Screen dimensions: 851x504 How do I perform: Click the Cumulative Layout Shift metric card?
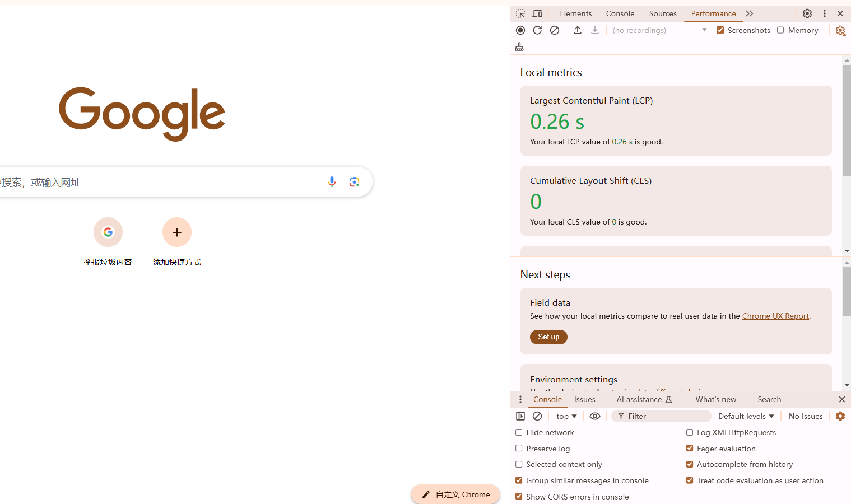[676, 200]
